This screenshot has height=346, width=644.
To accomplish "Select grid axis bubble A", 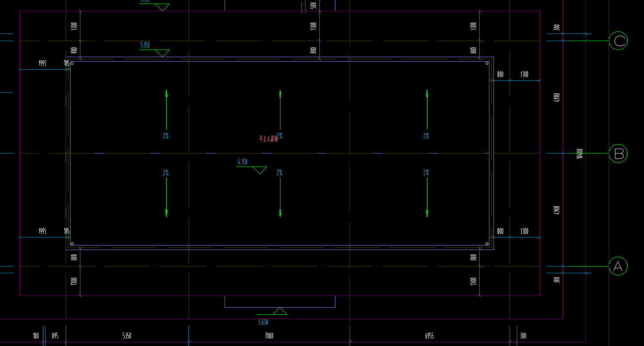I will [618, 267].
